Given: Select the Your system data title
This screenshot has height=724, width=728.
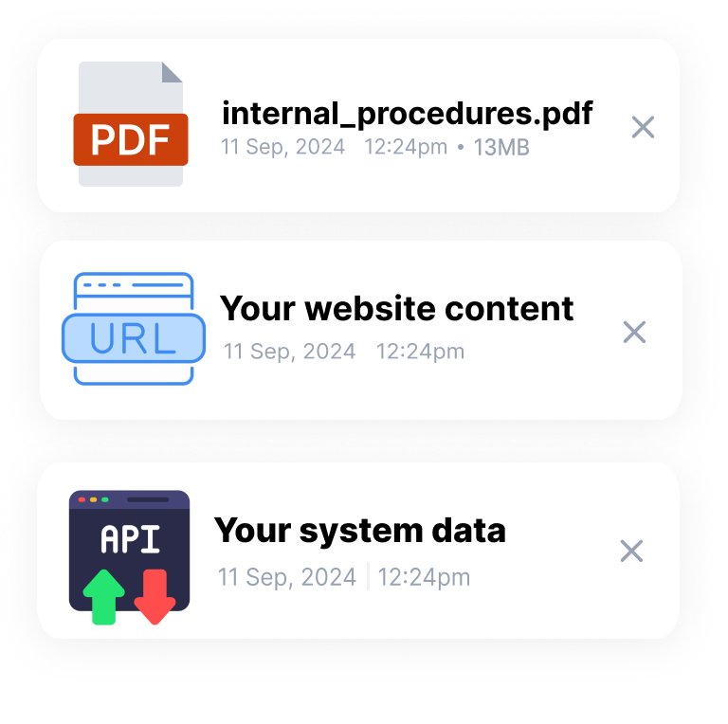Looking at the screenshot, I should pyautogui.click(x=360, y=531).
